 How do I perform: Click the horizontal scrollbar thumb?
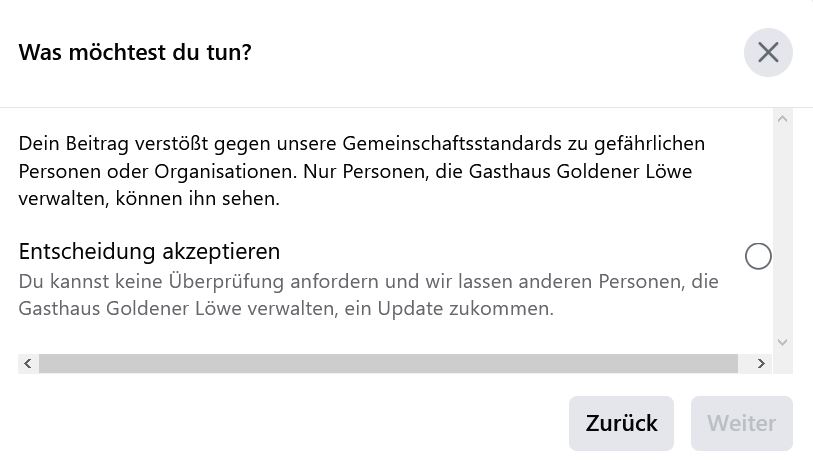[388, 363]
